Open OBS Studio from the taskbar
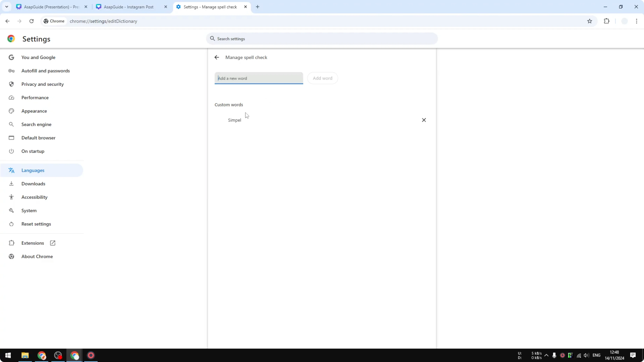This screenshot has height=362, width=644. [58, 355]
